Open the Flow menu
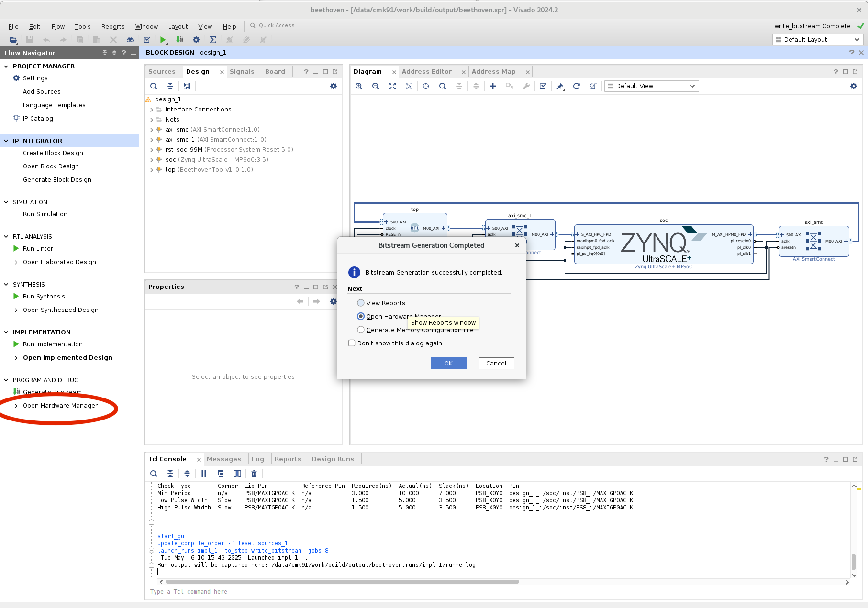 58,27
